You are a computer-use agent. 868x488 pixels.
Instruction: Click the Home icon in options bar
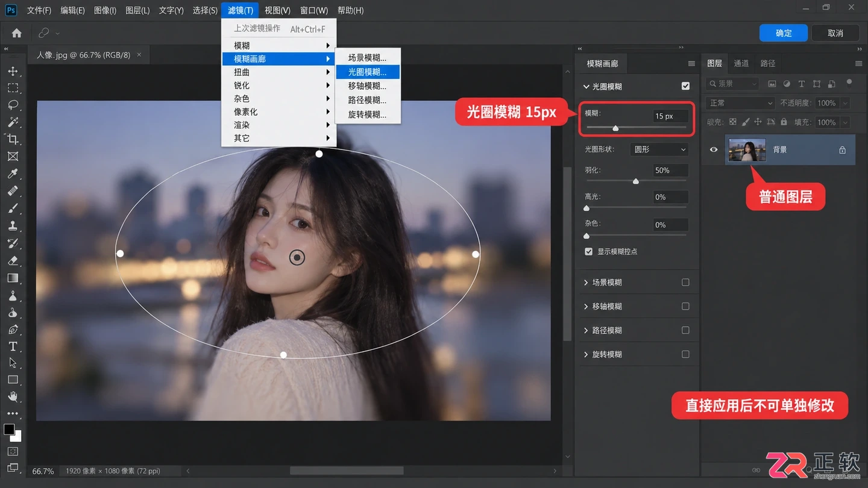pos(17,33)
